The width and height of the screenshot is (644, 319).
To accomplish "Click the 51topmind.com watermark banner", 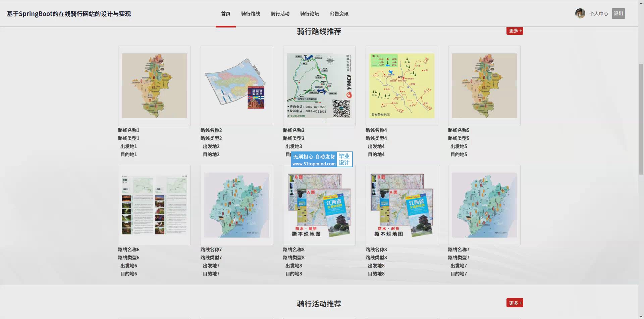I will 321,159.
